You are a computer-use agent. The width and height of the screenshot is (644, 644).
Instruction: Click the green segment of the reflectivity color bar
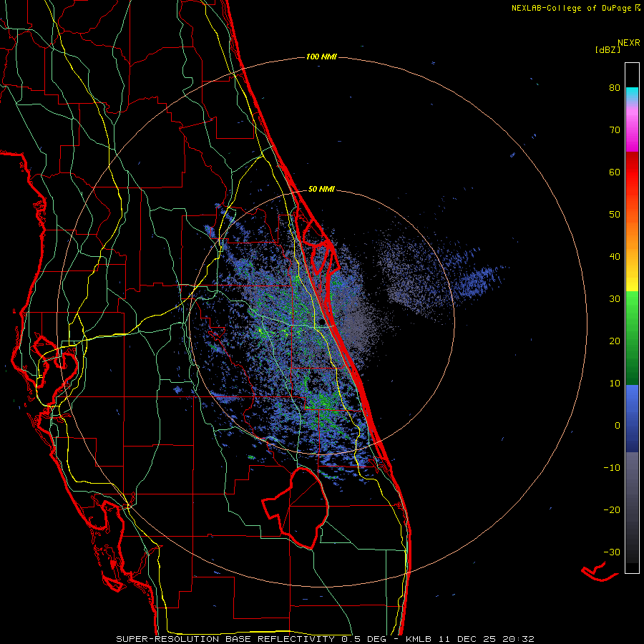point(632,338)
